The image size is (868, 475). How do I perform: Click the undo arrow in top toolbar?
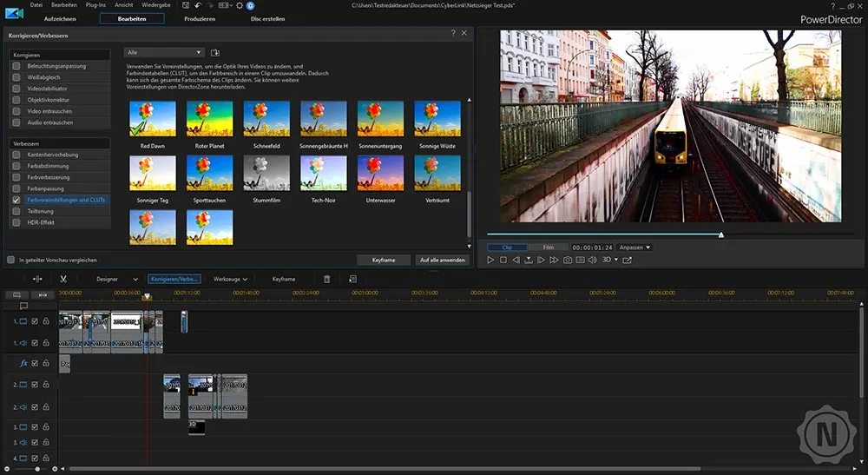198,5
